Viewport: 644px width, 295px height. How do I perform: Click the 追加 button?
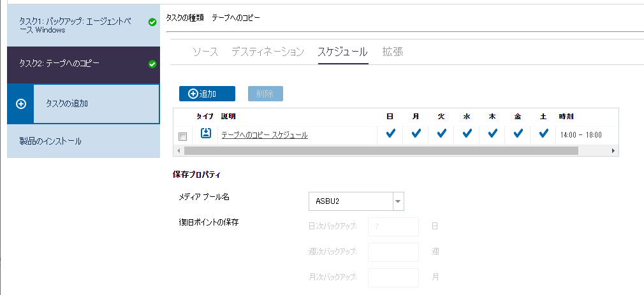(x=207, y=94)
